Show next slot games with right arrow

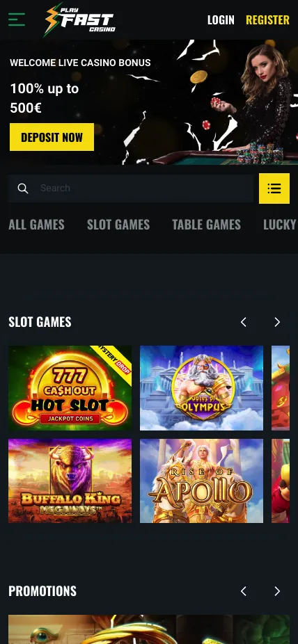pyautogui.click(x=277, y=323)
